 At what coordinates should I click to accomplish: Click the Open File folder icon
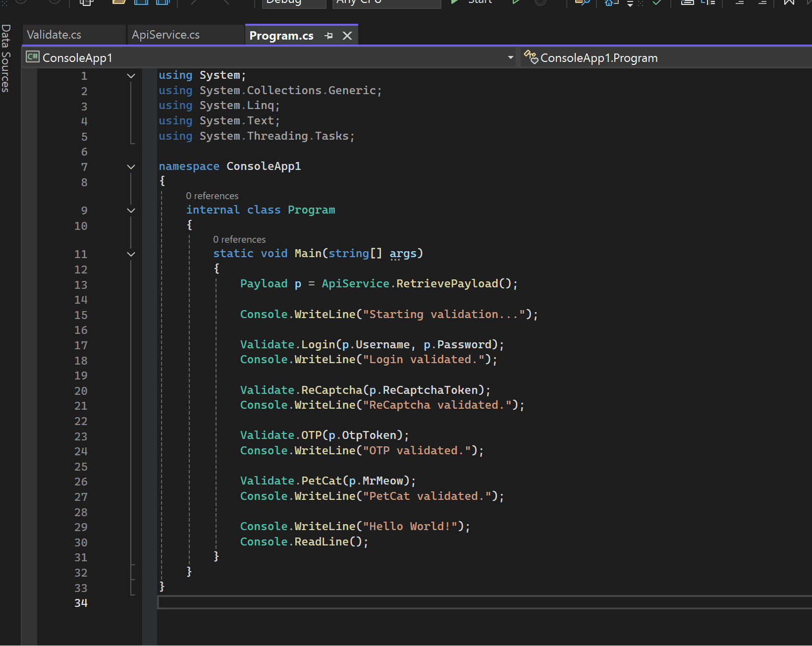coord(119,2)
